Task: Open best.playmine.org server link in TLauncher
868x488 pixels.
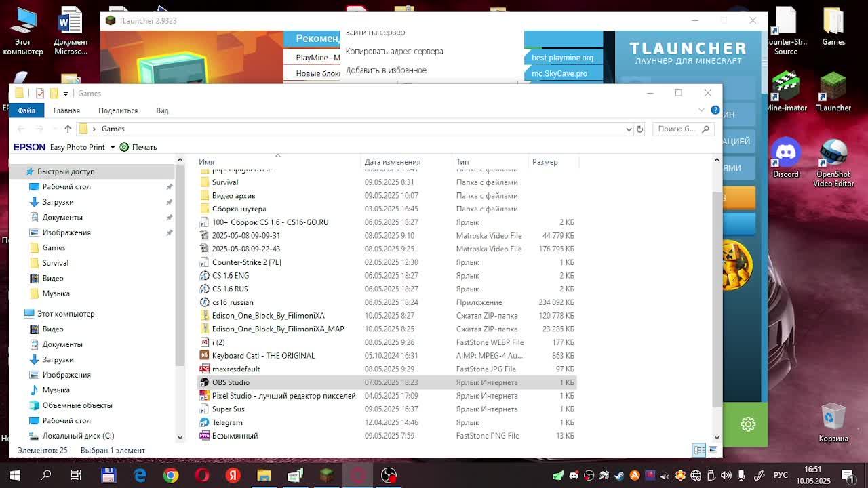Action: pos(563,58)
